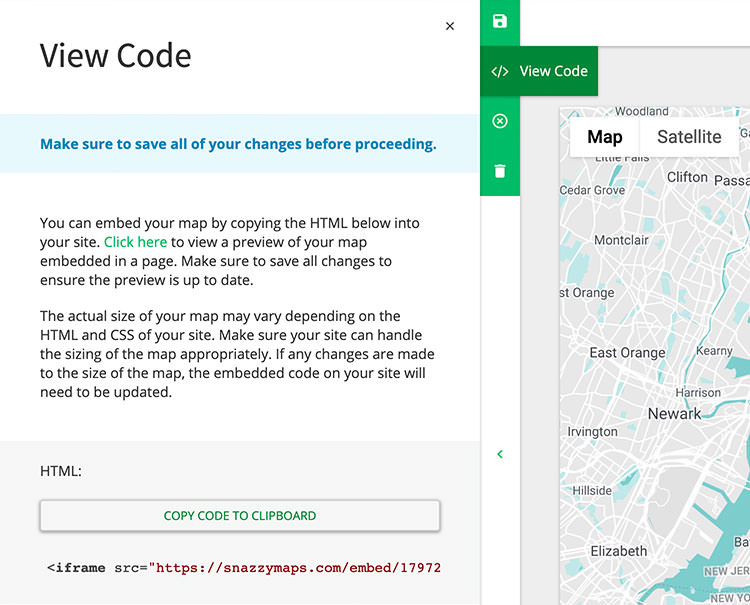Click Elizabeth label on the map
The image size is (750, 605).
(618, 551)
